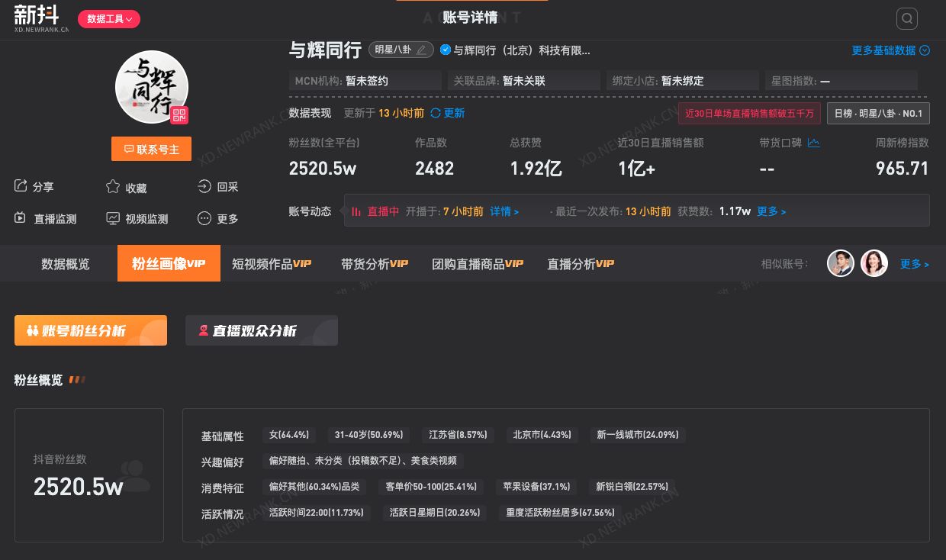Click the 总获赞 1.92亿 value

(536, 168)
